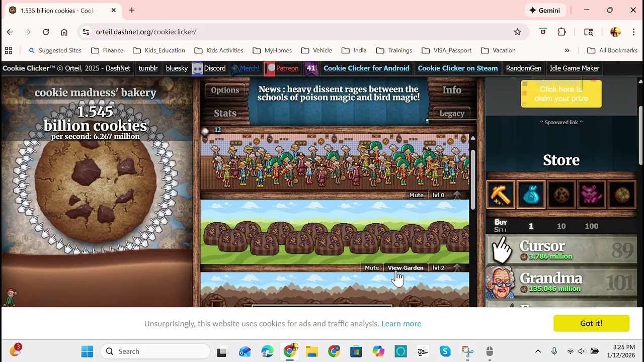Open the bluesky link
The width and height of the screenshot is (644, 362).
pyautogui.click(x=177, y=68)
